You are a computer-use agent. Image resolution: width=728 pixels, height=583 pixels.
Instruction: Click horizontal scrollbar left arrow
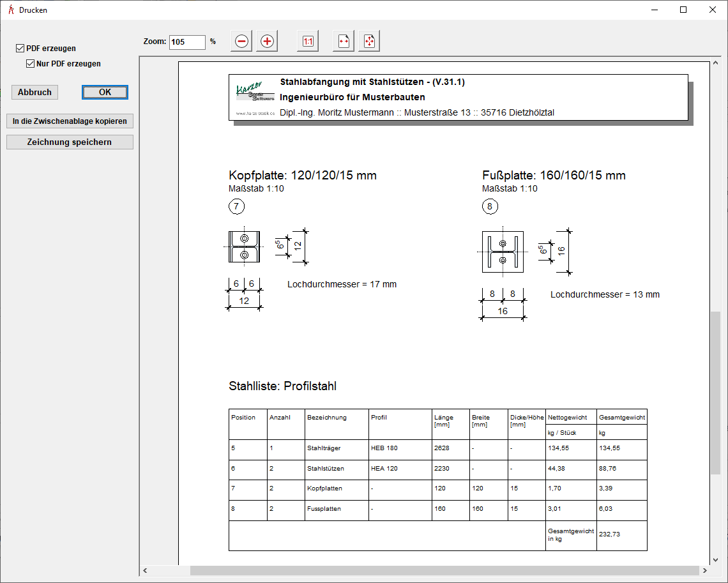[145, 570]
